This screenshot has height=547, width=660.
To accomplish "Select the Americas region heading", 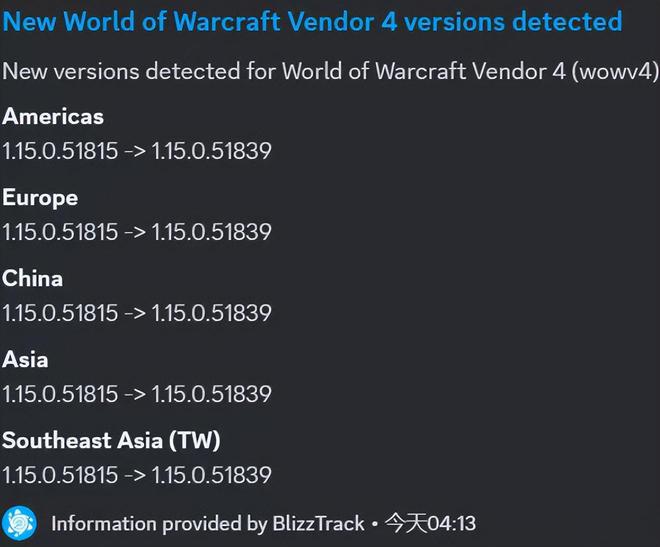I will 53,116.
